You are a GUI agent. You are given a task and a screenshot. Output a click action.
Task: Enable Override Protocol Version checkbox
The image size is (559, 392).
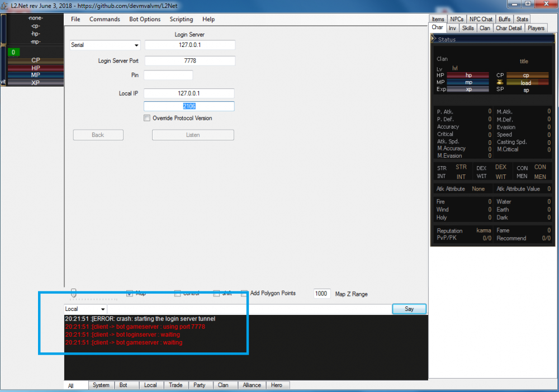(147, 118)
